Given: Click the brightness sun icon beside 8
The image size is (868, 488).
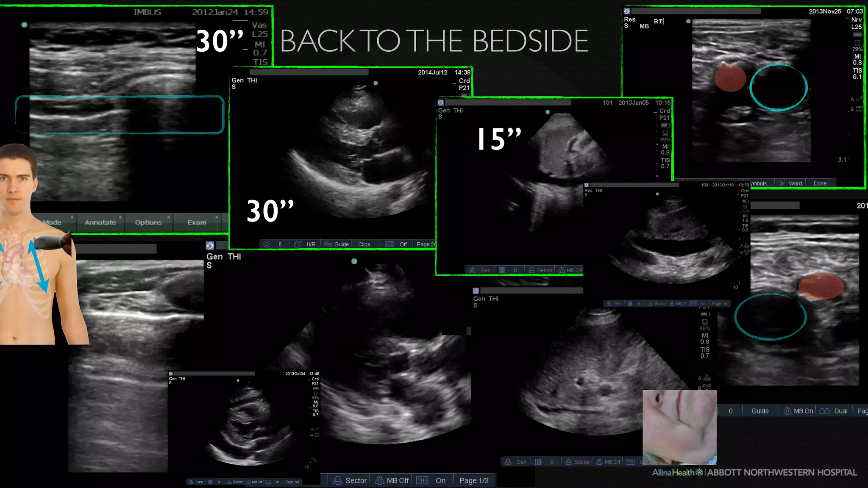Looking at the screenshot, I should coord(267,244).
